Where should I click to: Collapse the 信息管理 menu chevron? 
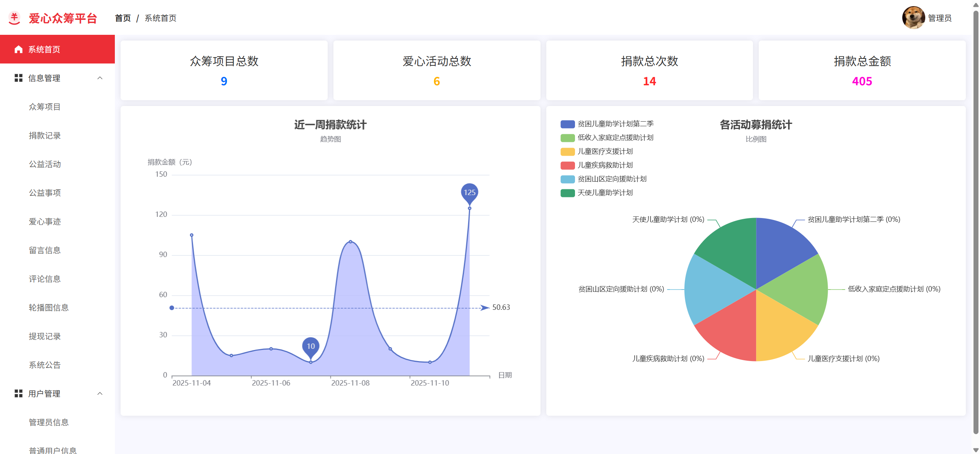pos(100,78)
